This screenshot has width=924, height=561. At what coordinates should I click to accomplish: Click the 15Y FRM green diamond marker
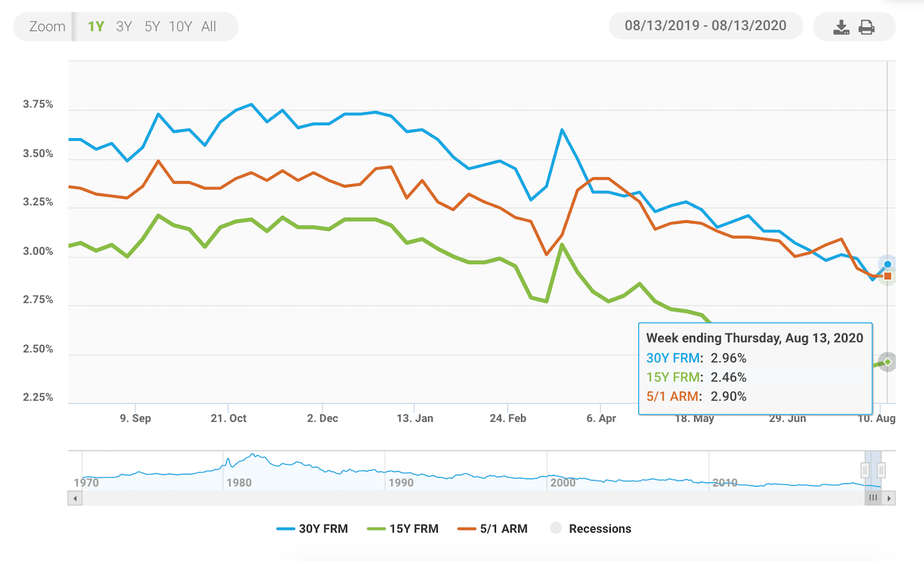click(888, 362)
